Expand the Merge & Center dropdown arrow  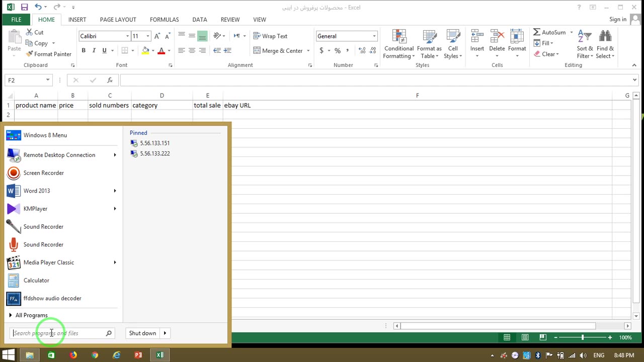(x=308, y=50)
